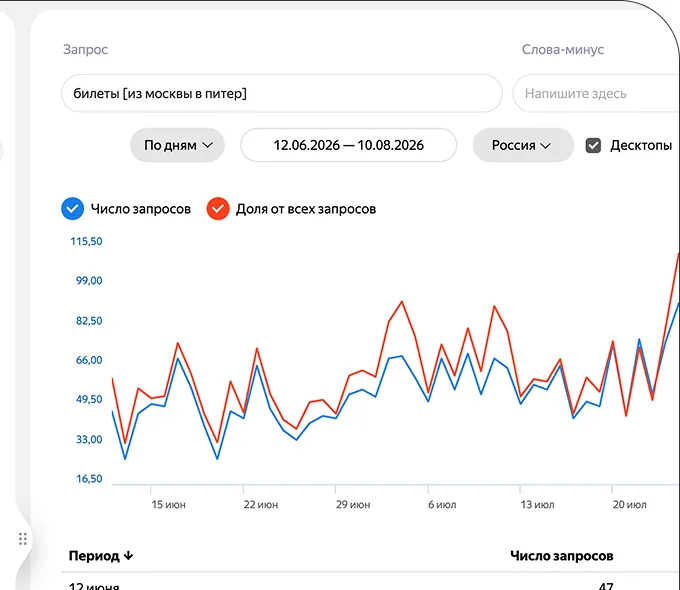Click the "Число запросов" table column header
Image resolution: width=680 pixels, height=590 pixels.
[562, 556]
